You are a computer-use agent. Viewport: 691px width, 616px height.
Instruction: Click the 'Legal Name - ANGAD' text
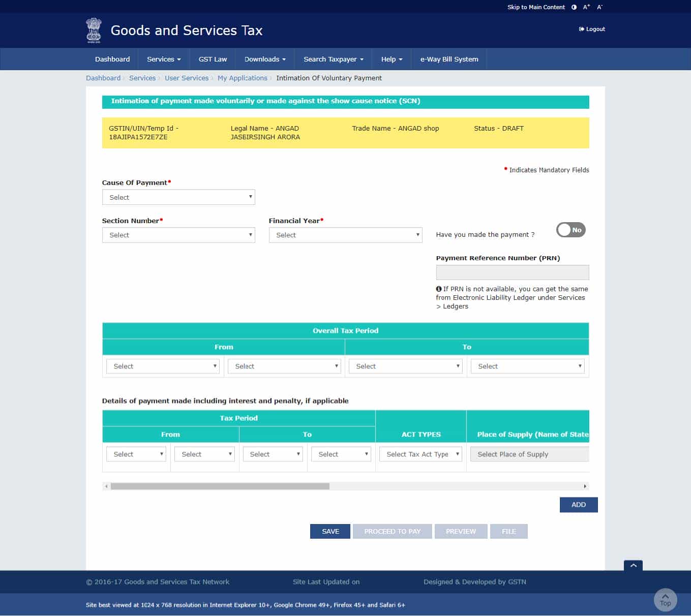265,128
